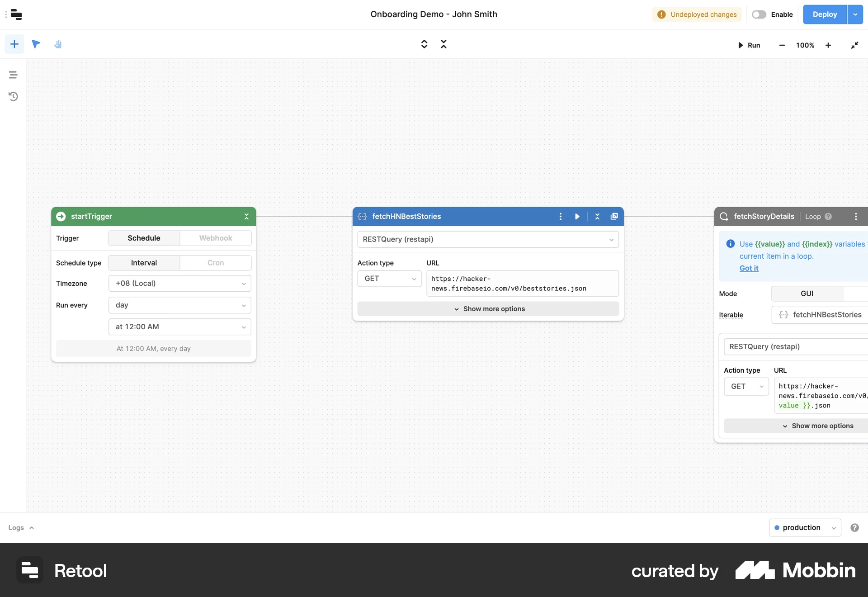
Task: Run the fetchHNBestStories block
Action: (x=577, y=216)
